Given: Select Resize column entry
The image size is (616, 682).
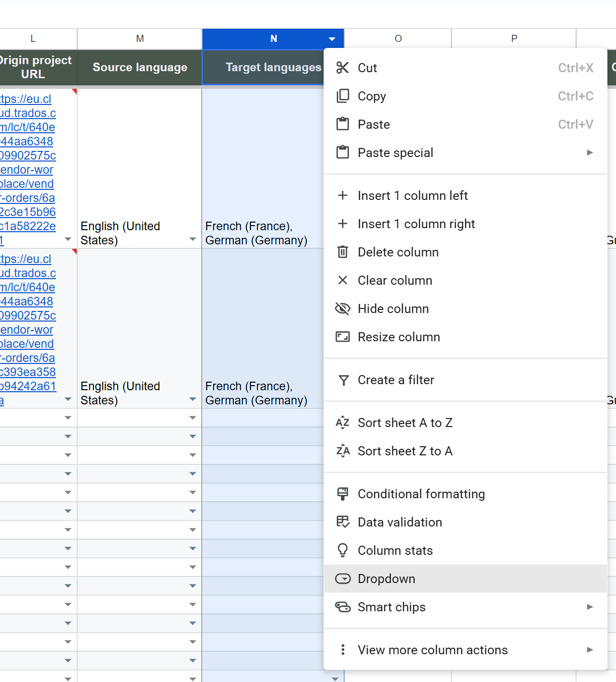Looking at the screenshot, I should coord(465,337).
